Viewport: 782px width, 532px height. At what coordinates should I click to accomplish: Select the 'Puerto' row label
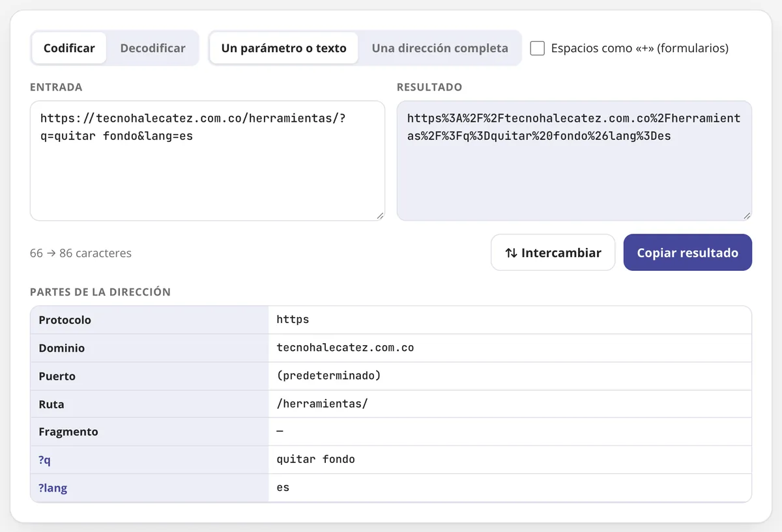pyautogui.click(x=149, y=376)
